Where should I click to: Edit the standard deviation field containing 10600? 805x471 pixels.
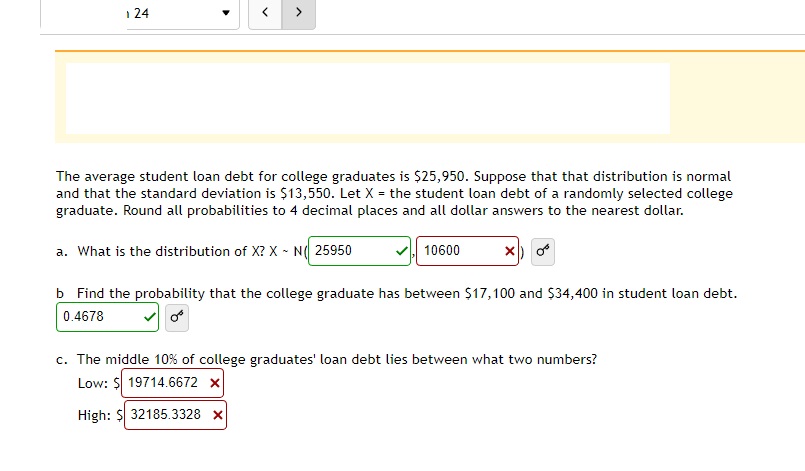(467, 251)
